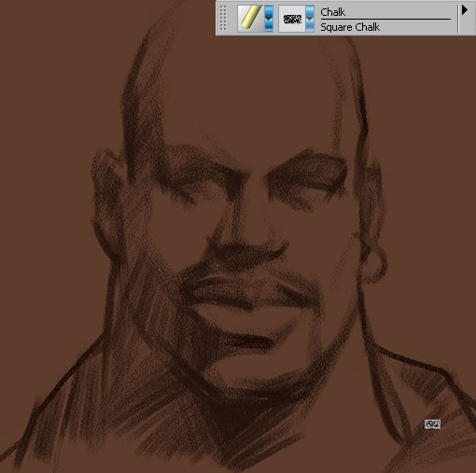Click the square chalk brush cursor on canvas
Viewport: 476px width, 473px height.
pyautogui.click(x=432, y=424)
